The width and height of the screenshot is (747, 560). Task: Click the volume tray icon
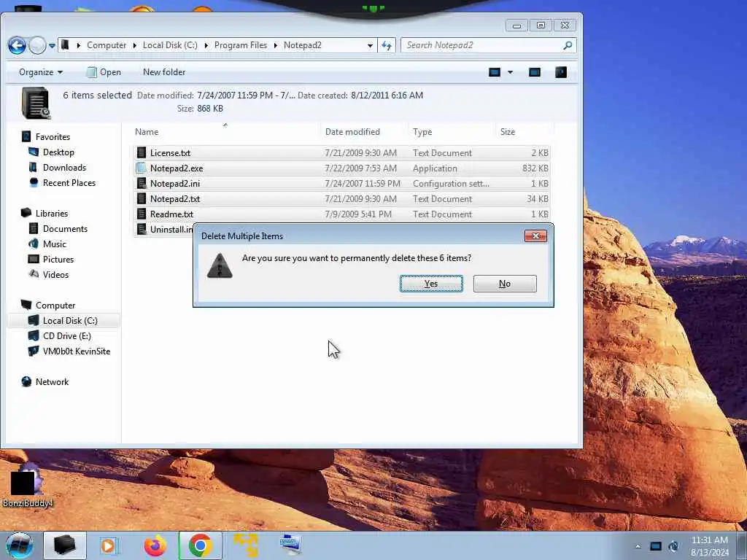(x=673, y=546)
